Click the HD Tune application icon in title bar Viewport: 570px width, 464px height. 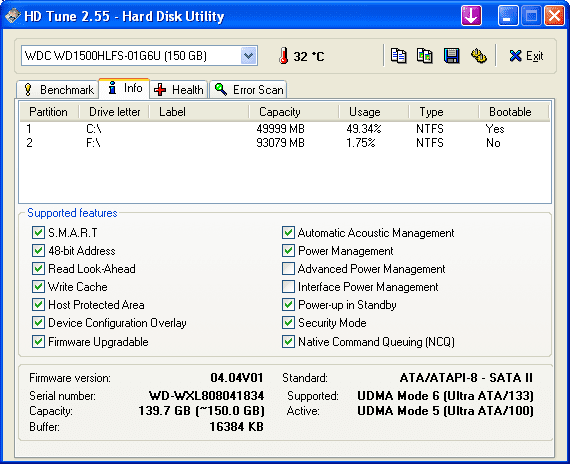point(13,16)
